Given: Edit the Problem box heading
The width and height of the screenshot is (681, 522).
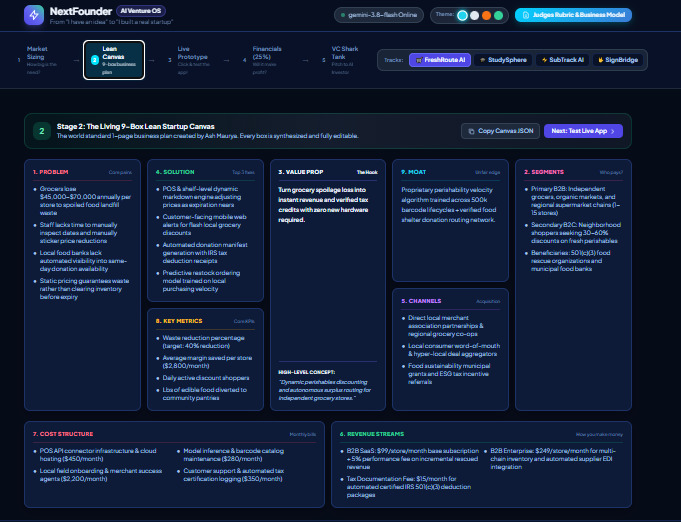Looking at the screenshot, I should (x=50, y=172).
